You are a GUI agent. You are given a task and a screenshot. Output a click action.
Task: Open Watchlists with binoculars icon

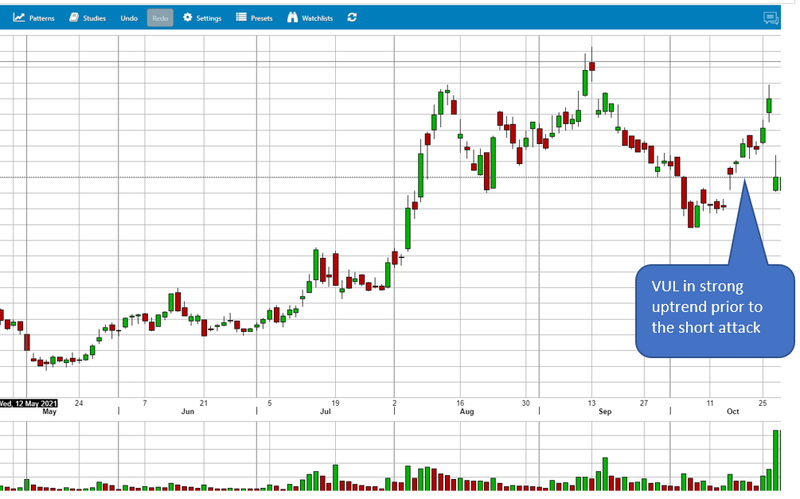tap(310, 18)
